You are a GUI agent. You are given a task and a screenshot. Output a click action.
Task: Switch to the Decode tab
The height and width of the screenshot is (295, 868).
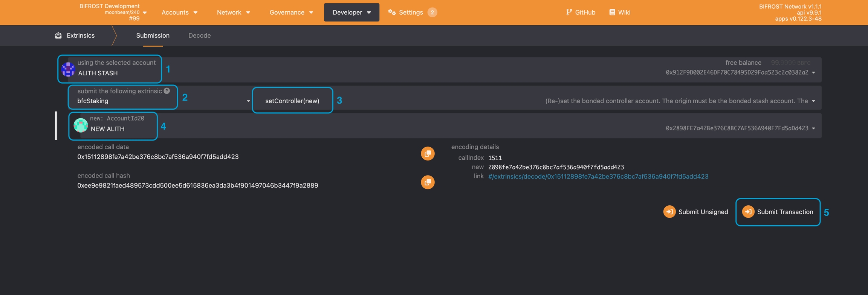(x=199, y=35)
